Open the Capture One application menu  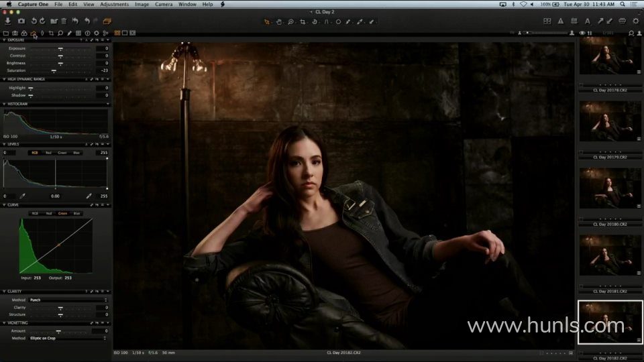[x=33, y=4]
